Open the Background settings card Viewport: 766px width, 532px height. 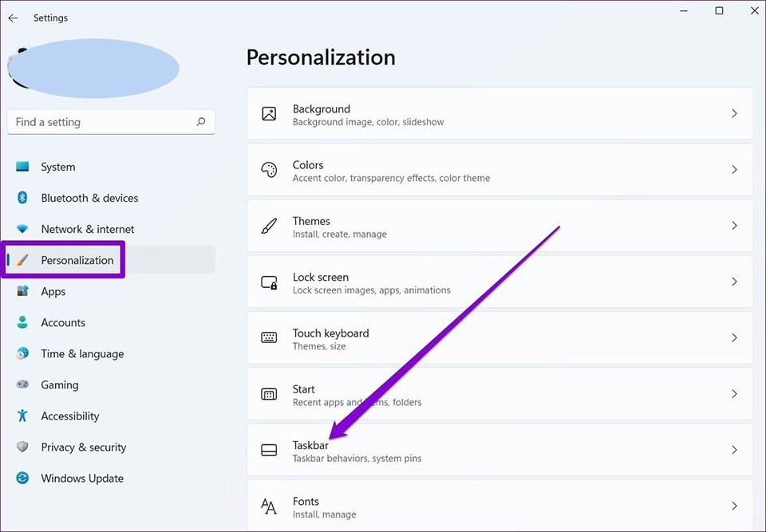[x=499, y=114]
